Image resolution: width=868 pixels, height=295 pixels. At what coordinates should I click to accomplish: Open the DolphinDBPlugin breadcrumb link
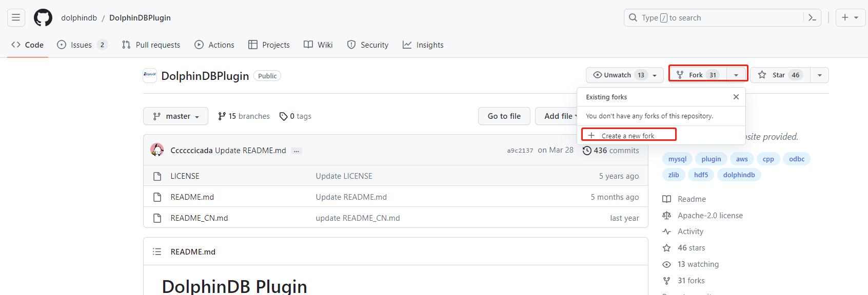140,17
